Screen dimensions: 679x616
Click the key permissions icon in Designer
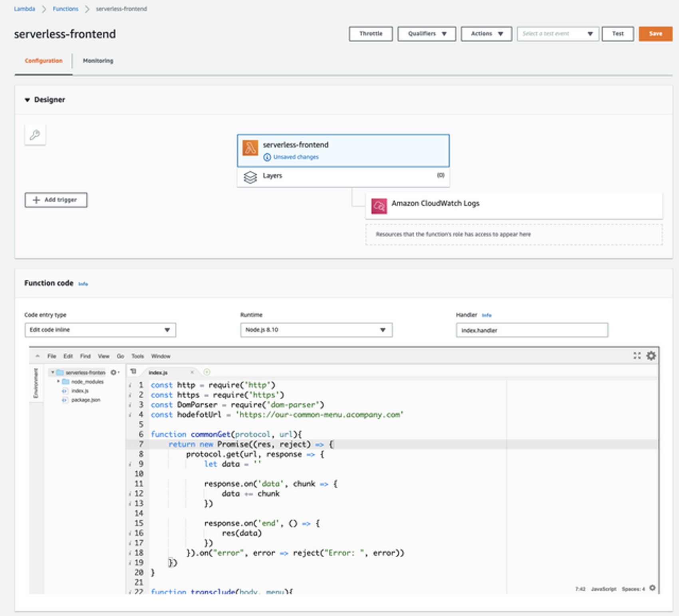point(35,135)
